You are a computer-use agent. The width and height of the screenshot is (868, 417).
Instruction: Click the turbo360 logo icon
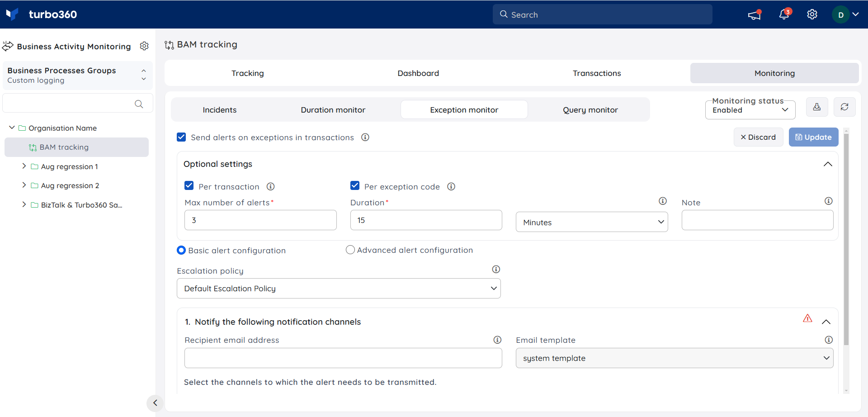click(12, 14)
